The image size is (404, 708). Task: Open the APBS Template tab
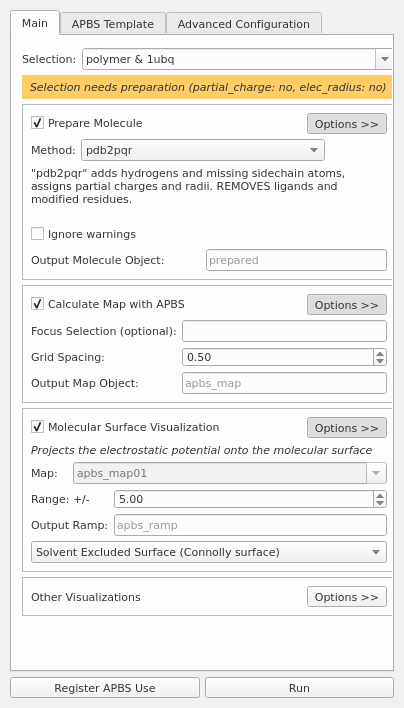pyautogui.click(x=112, y=24)
